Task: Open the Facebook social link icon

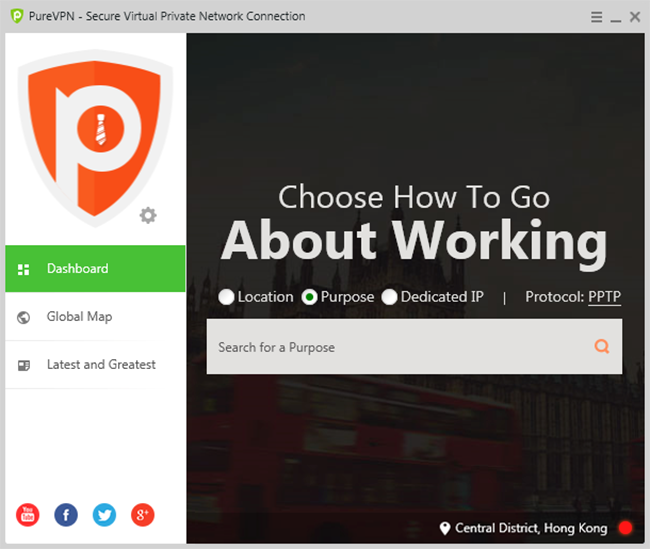Action: coord(66,515)
